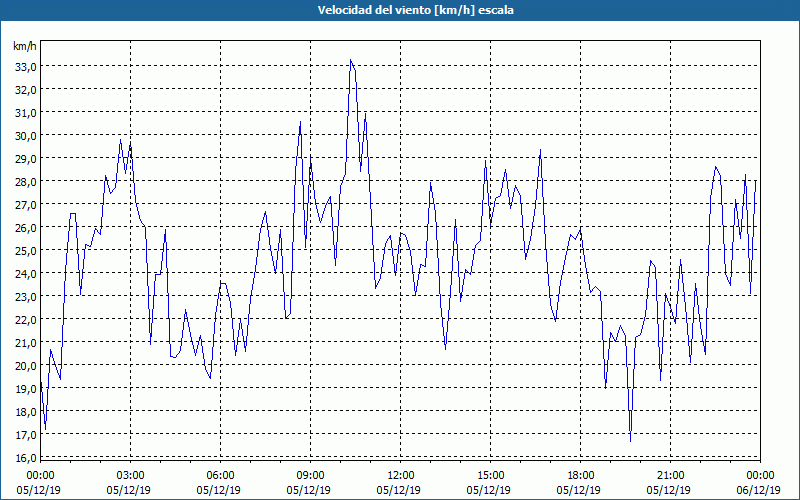Click the '05/12/19' date beneath 21:00

pos(668,490)
